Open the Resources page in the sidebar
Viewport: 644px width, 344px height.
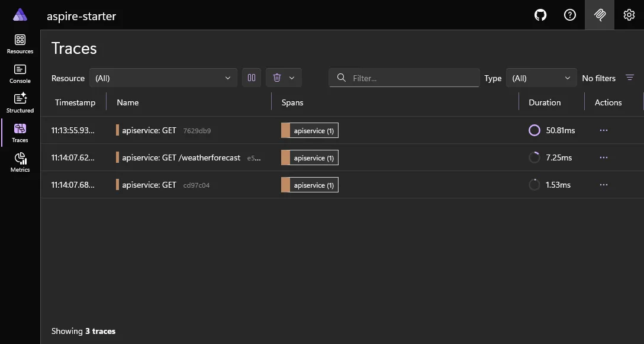coord(20,43)
